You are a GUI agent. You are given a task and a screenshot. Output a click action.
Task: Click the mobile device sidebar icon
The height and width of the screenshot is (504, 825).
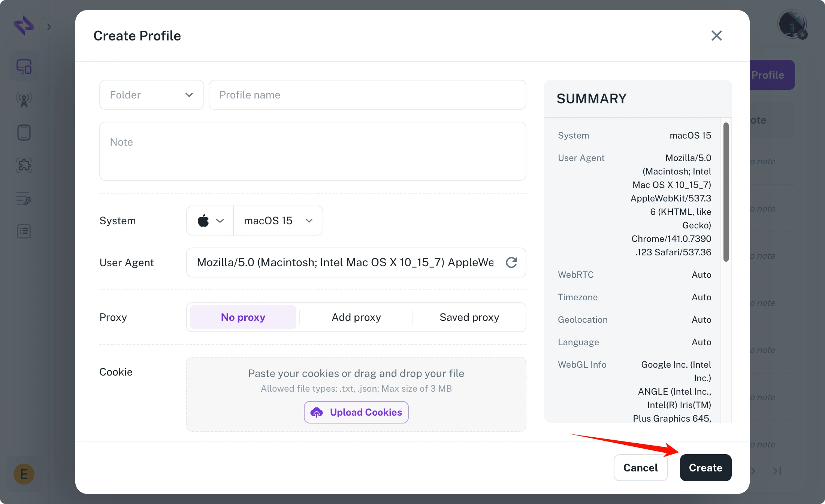click(24, 133)
